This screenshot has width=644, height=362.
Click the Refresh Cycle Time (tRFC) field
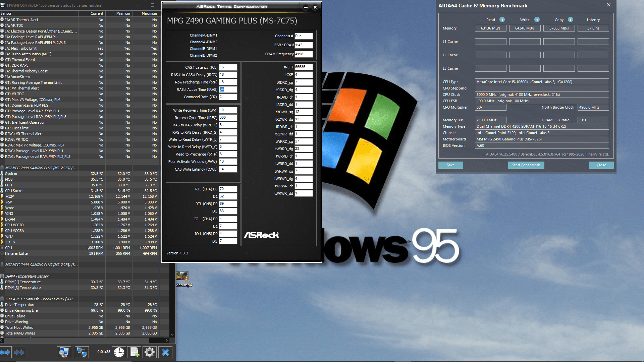click(x=228, y=118)
